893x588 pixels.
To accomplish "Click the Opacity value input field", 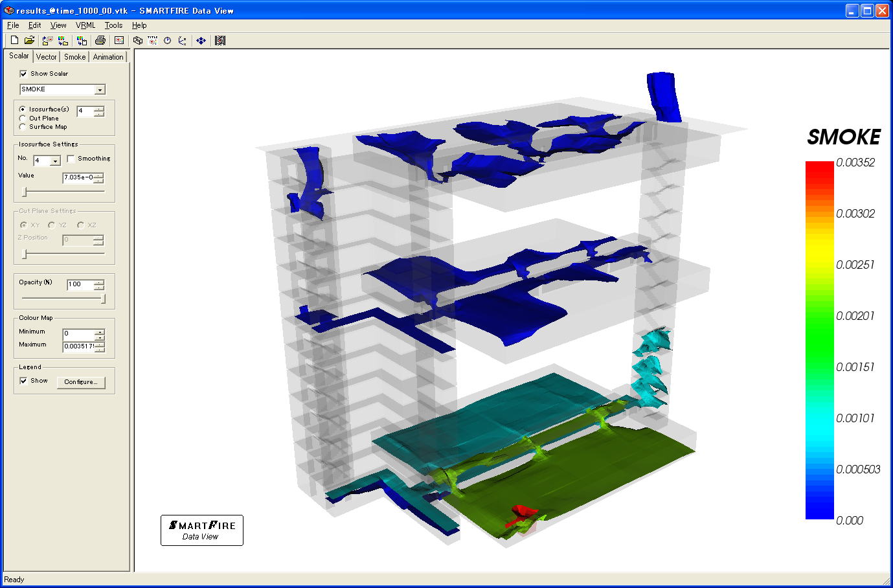I will pos(80,284).
